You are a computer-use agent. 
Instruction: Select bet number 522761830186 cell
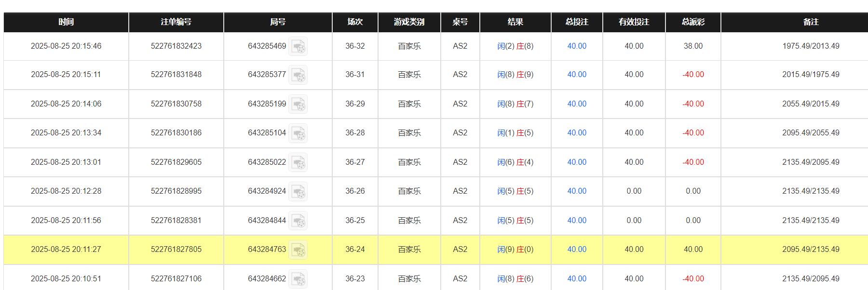point(176,133)
